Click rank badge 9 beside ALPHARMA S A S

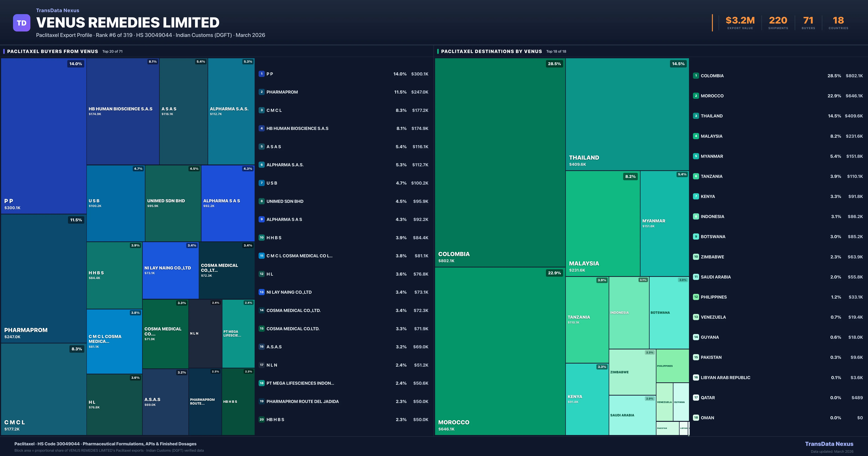coord(261,219)
